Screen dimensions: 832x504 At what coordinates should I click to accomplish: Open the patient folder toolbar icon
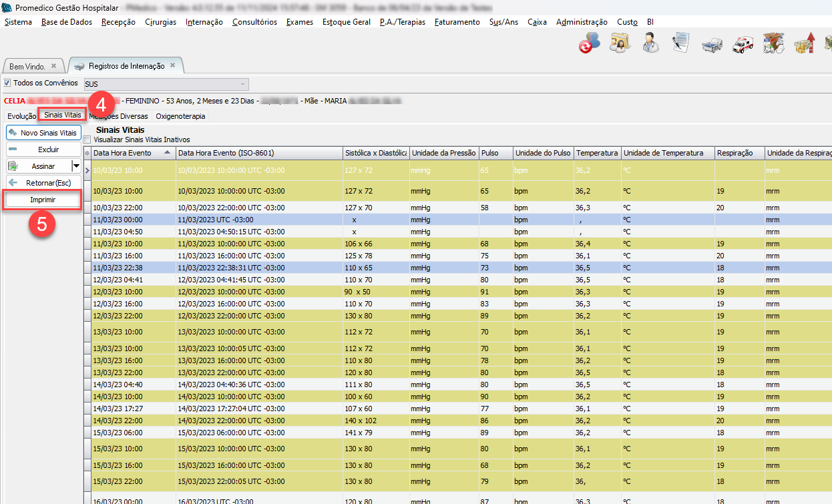click(x=620, y=43)
